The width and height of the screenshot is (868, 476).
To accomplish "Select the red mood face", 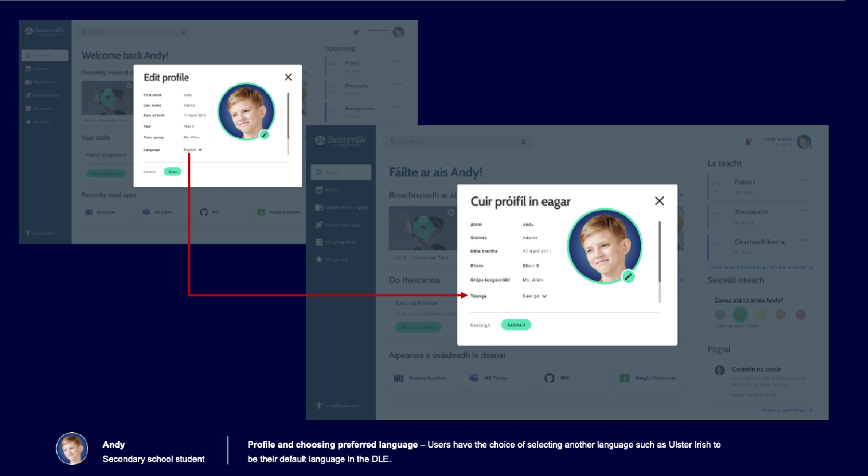I will coord(801,314).
